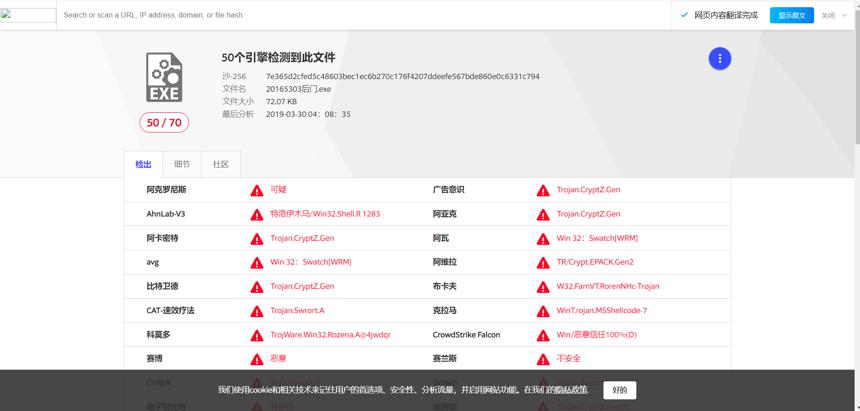Click the warning icon next to AhnLab-V3
The width and height of the screenshot is (860, 411).
[257, 214]
